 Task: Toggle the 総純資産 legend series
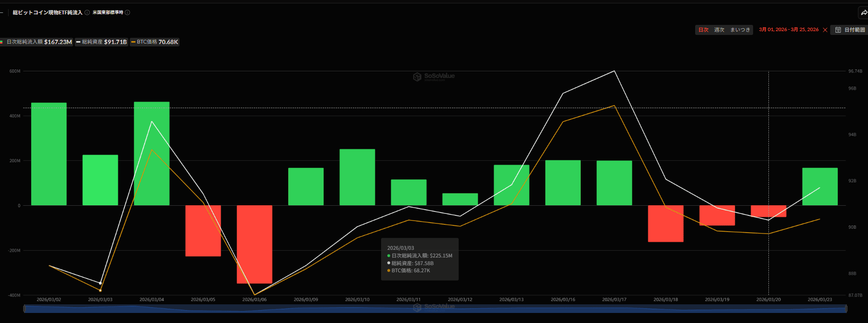click(101, 42)
